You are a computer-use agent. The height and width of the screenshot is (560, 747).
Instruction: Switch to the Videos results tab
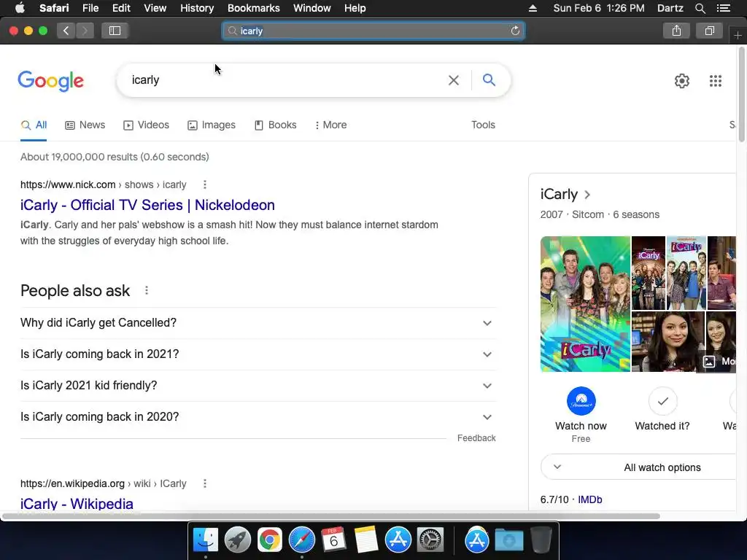tap(146, 125)
